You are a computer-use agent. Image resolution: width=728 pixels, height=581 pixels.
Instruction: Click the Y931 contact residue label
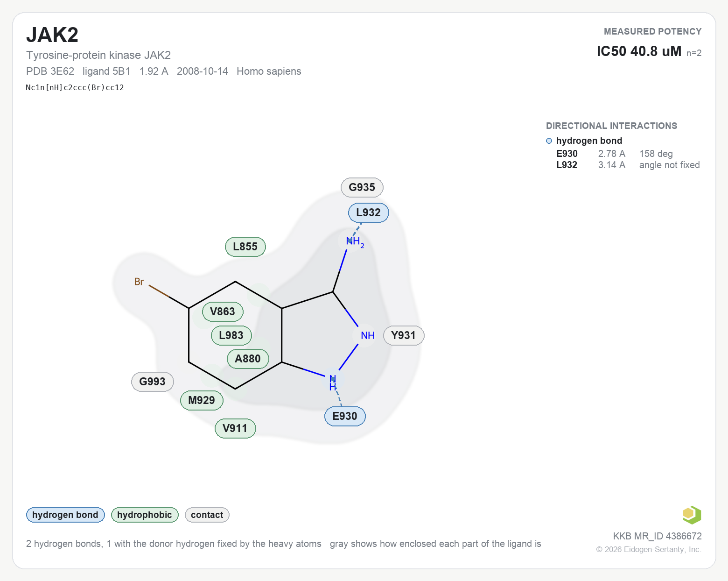(404, 335)
